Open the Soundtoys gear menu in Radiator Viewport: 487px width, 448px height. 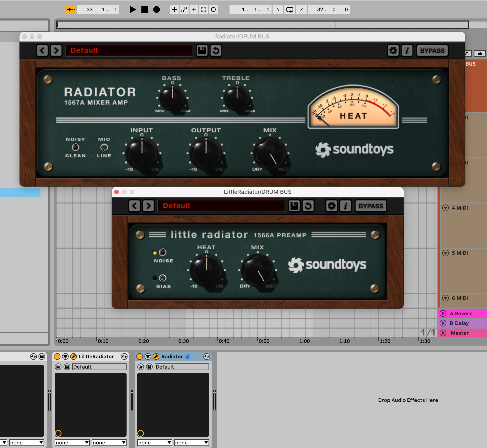click(393, 50)
